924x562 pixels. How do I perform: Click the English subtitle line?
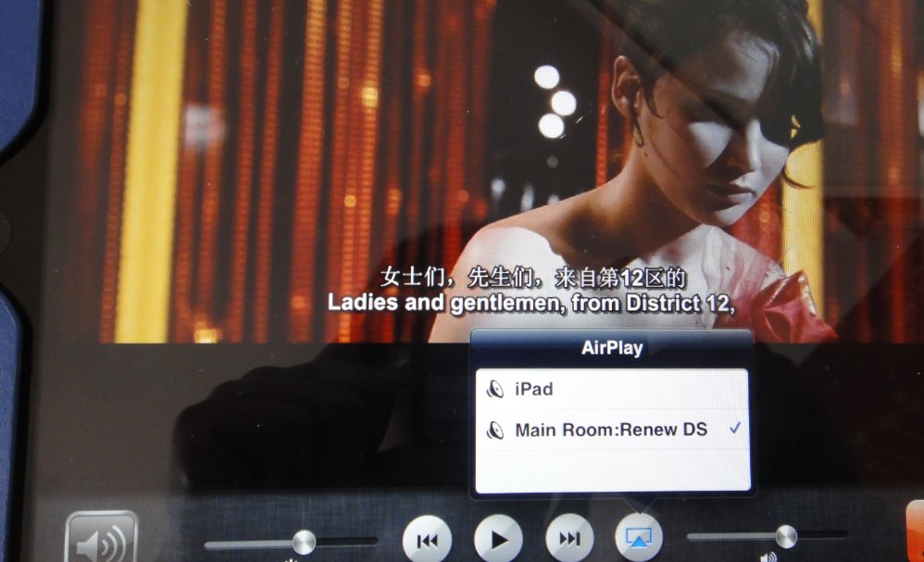[531, 303]
